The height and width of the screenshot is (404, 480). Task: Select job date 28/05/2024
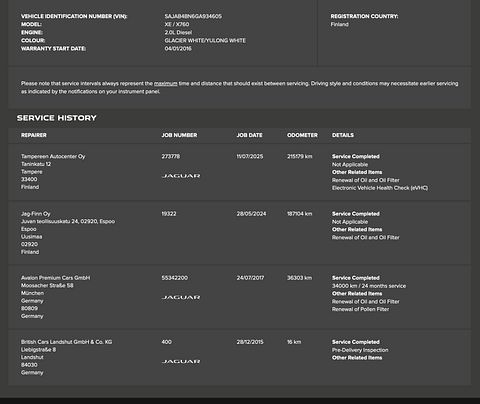pos(251,214)
